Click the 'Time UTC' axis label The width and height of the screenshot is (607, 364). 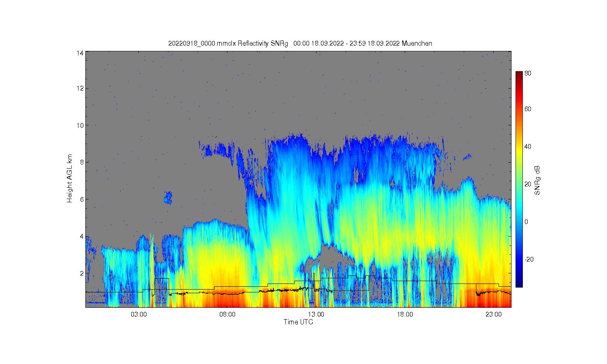pyautogui.click(x=298, y=322)
